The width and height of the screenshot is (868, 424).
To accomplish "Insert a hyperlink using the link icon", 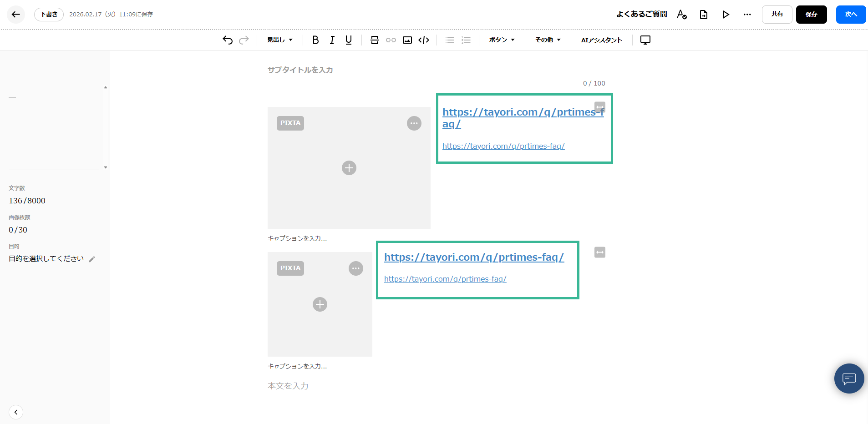I will pyautogui.click(x=391, y=40).
